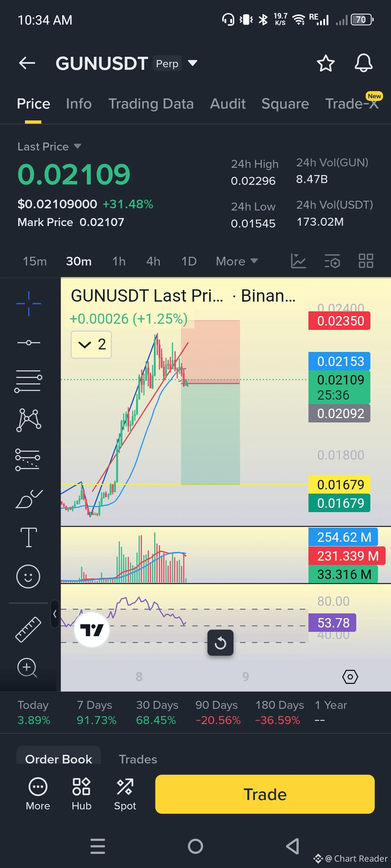Open the chart hexagon settings icon
The image size is (391, 868).
click(350, 676)
